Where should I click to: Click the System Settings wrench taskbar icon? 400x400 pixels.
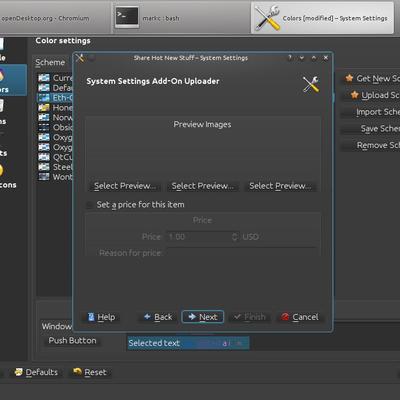click(267, 18)
